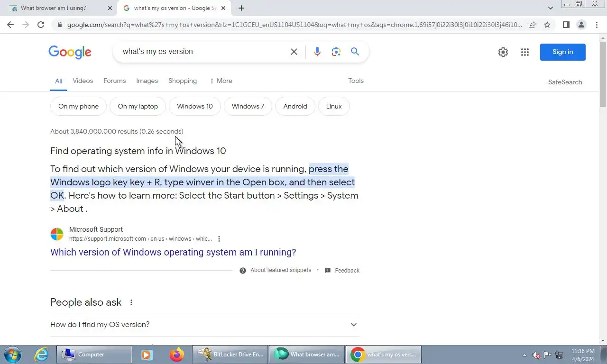Open Microsoft Support result options menu
The image size is (607, 364).
[x=219, y=239]
